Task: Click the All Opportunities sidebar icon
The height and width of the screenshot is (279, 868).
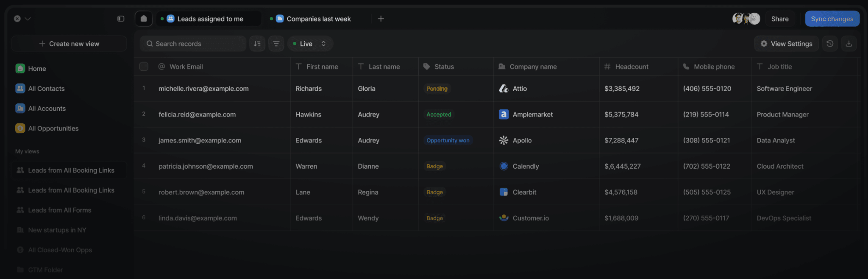Action: [20, 128]
